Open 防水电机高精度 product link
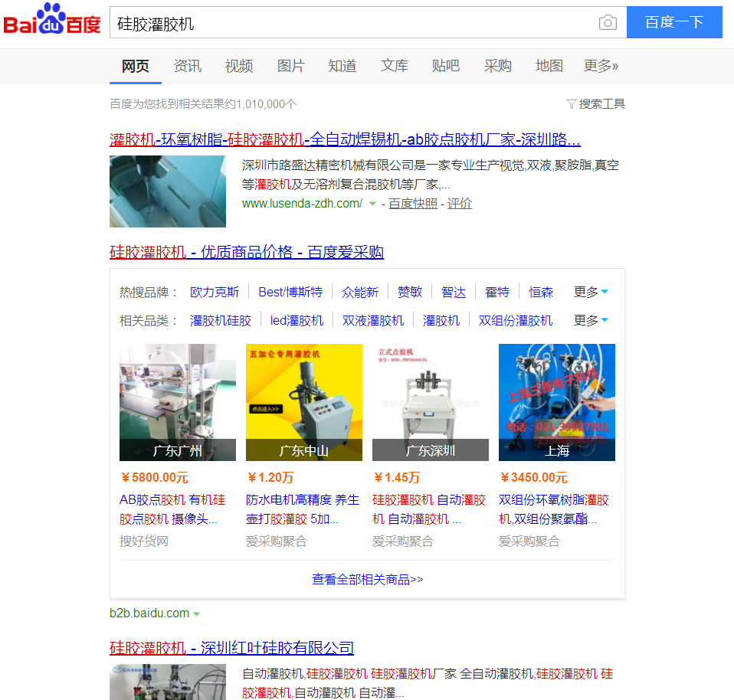Image resolution: width=734 pixels, height=700 pixels. (x=303, y=509)
